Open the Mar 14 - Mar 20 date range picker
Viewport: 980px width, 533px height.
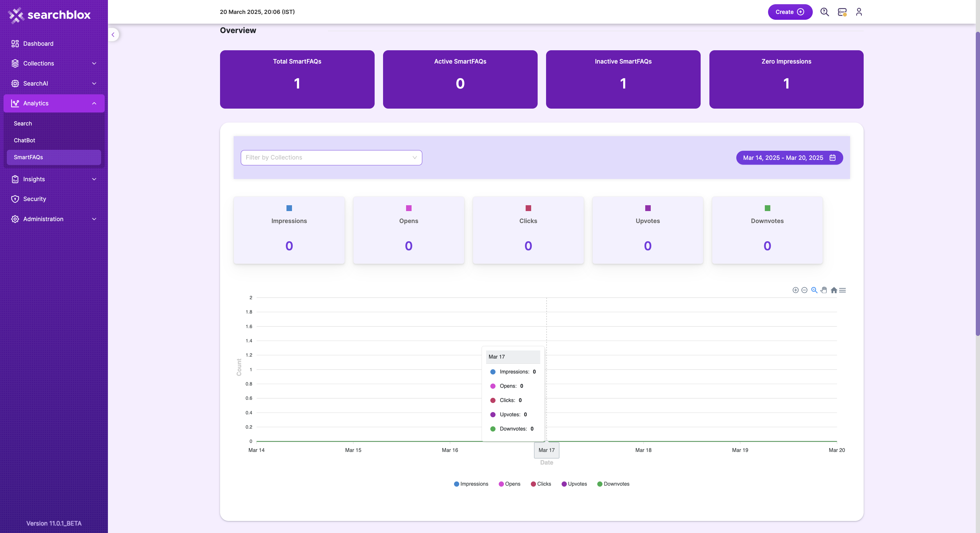pos(789,158)
